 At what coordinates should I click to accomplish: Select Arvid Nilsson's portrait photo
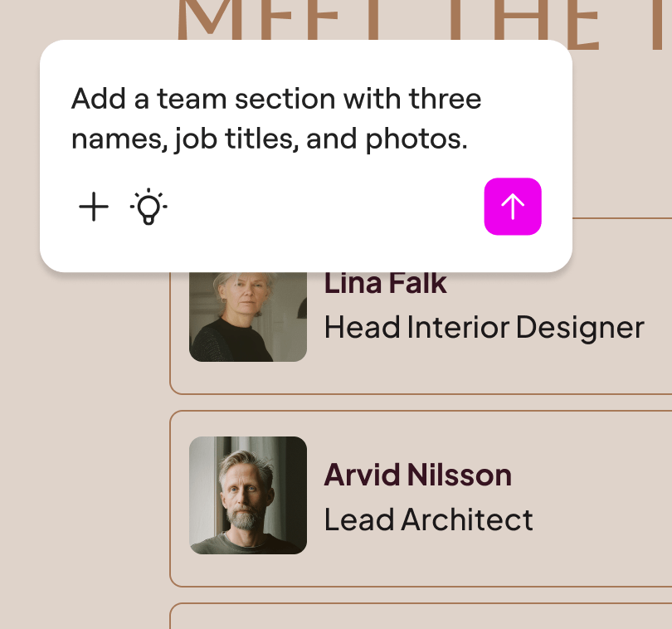pos(247,495)
